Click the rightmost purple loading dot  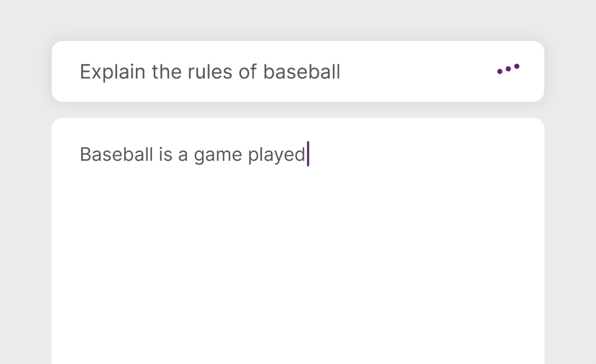tap(517, 67)
